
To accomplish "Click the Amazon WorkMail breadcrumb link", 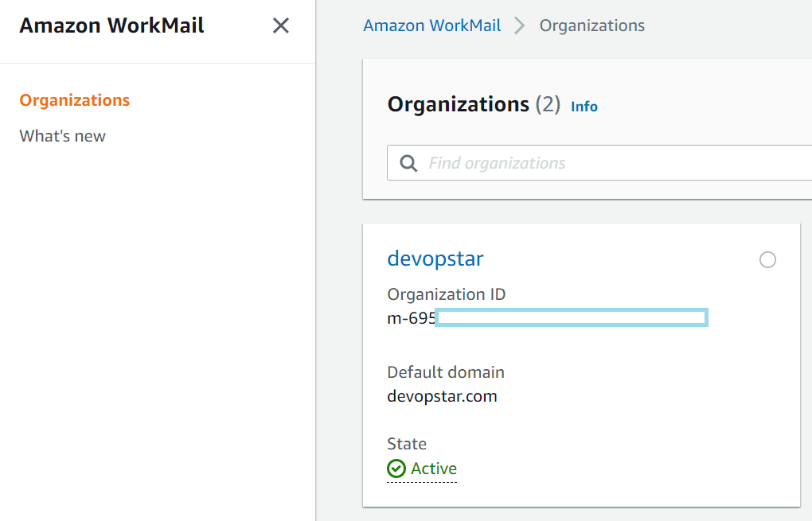I will tap(431, 25).
